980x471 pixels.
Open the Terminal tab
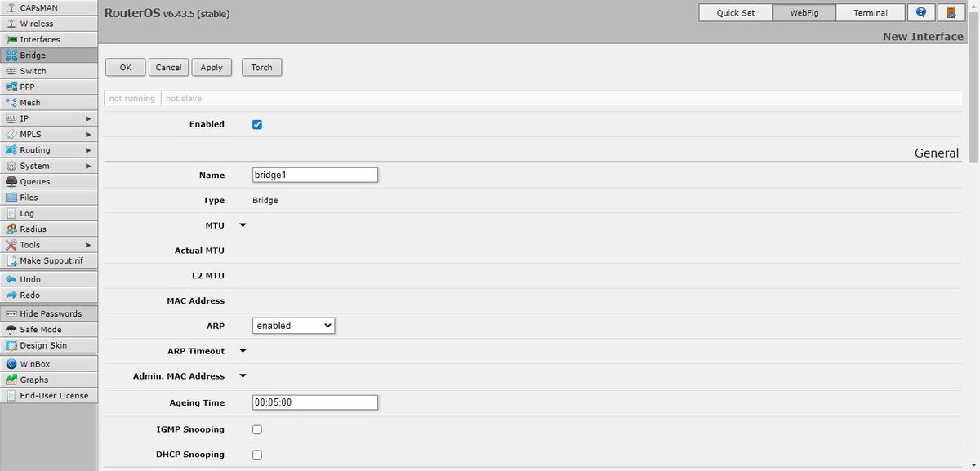(x=871, y=13)
